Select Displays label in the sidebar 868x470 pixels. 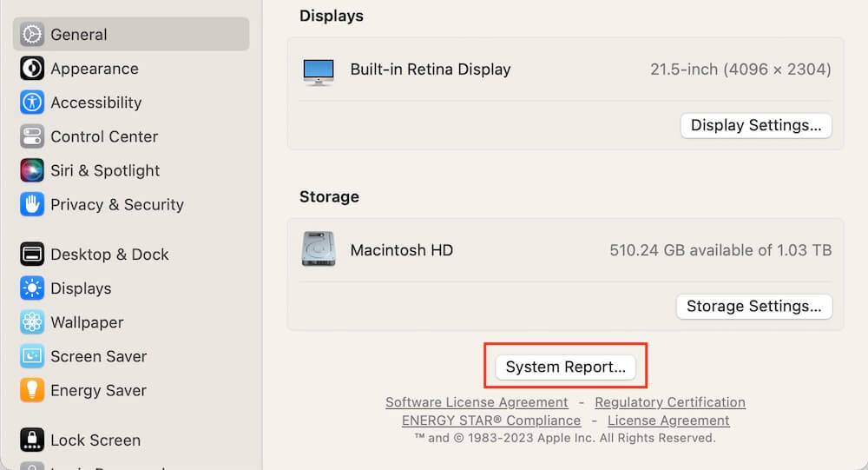81,288
